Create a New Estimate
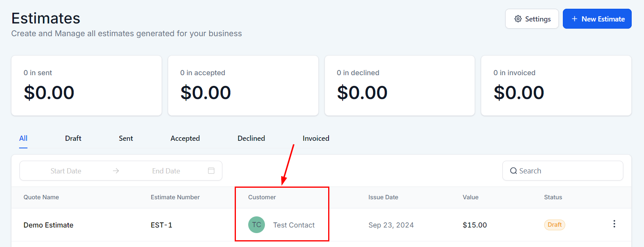Viewport: 644px width, 247px height. (597, 19)
